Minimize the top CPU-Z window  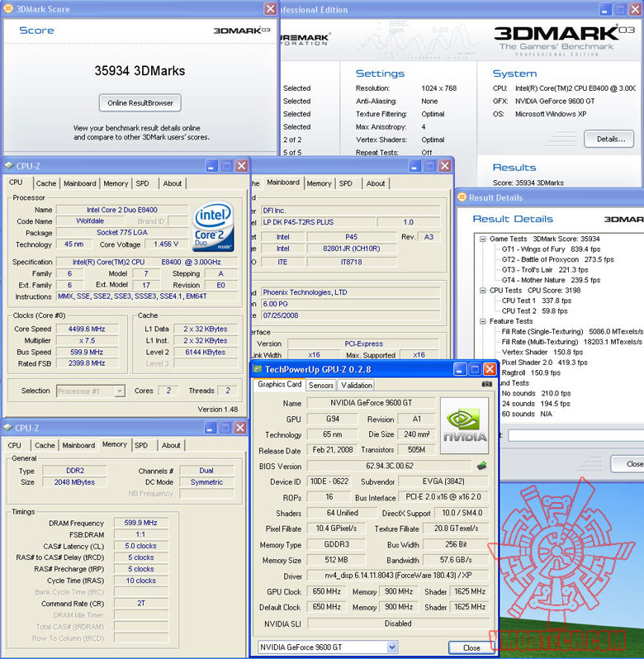(211, 166)
